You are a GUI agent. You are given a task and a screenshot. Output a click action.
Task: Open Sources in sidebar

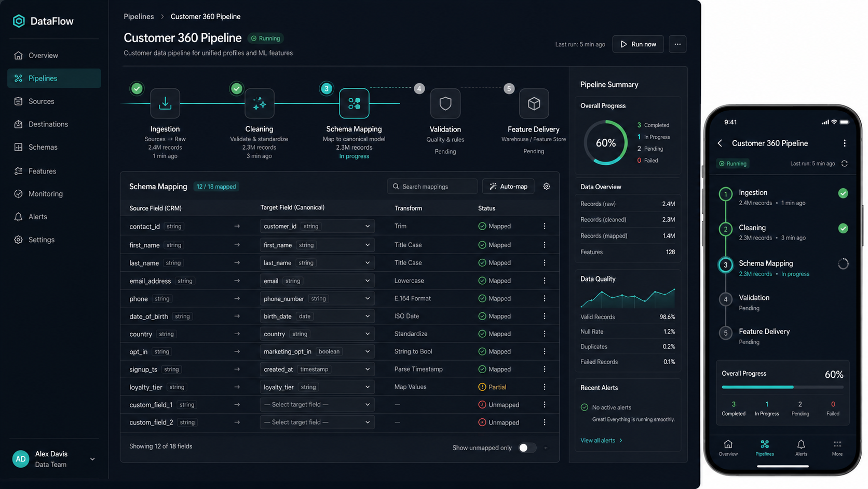[x=54, y=101]
